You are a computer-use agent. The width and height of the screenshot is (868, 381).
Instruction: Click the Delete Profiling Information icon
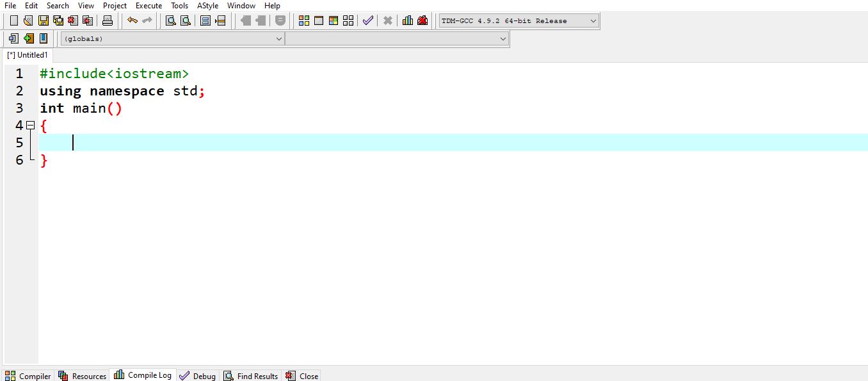click(x=422, y=20)
